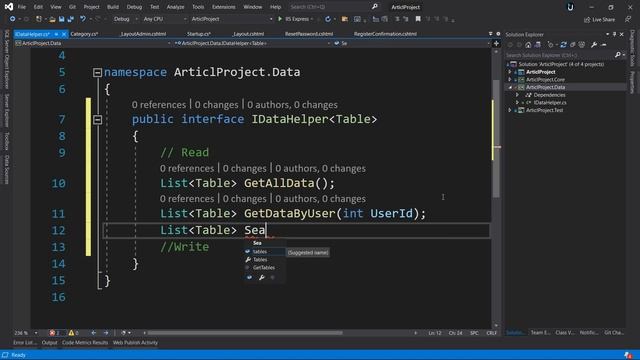Close the IDataHelper.cs tab
The width and height of the screenshot is (640, 360).
(64, 34)
